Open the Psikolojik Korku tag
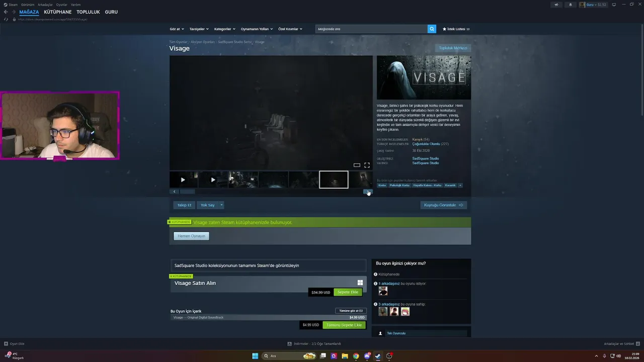Viewport: 644px width, 362px height. [x=399, y=185]
